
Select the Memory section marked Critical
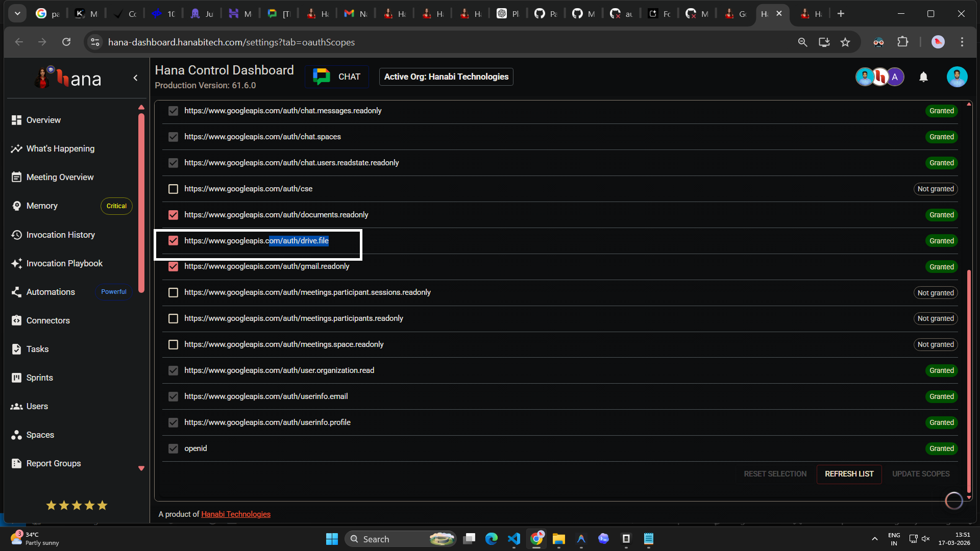coord(42,206)
